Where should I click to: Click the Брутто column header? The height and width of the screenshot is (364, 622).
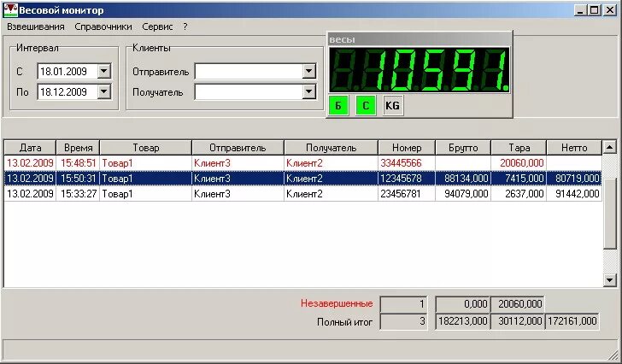point(463,148)
